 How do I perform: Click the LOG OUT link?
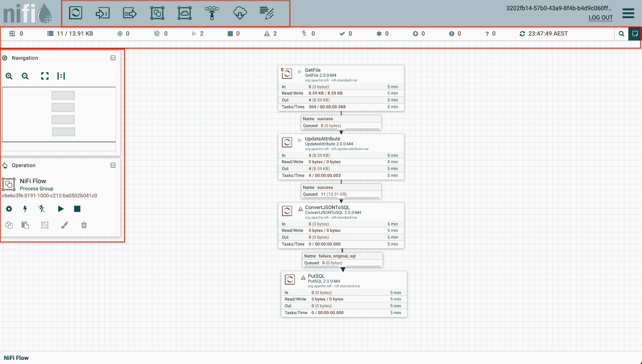(x=601, y=18)
